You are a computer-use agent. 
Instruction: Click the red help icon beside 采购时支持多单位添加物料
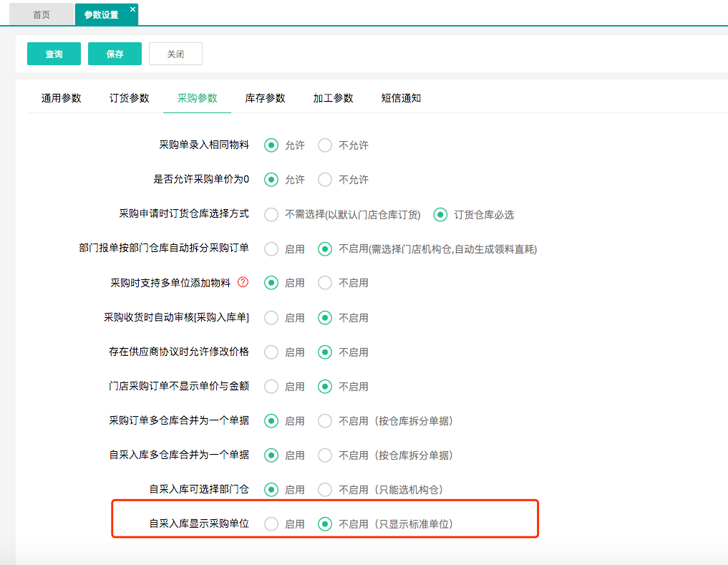pos(243,283)
